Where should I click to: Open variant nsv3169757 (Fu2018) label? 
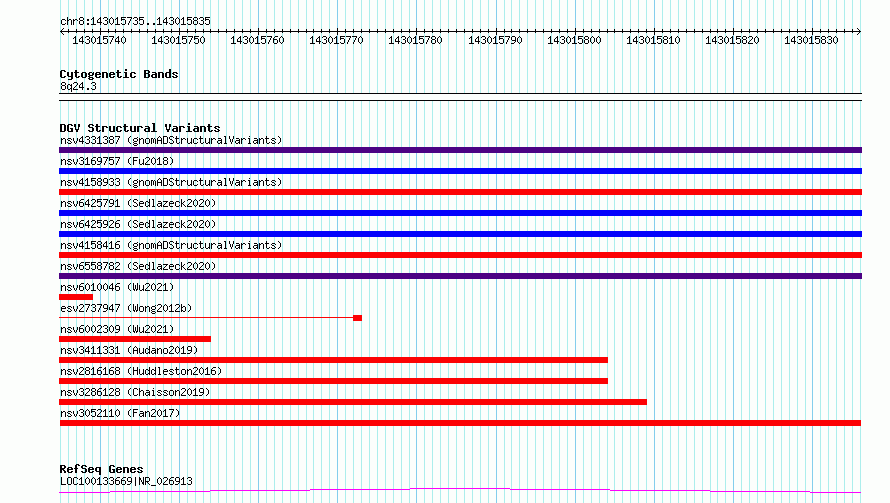(x=117, y=161)
